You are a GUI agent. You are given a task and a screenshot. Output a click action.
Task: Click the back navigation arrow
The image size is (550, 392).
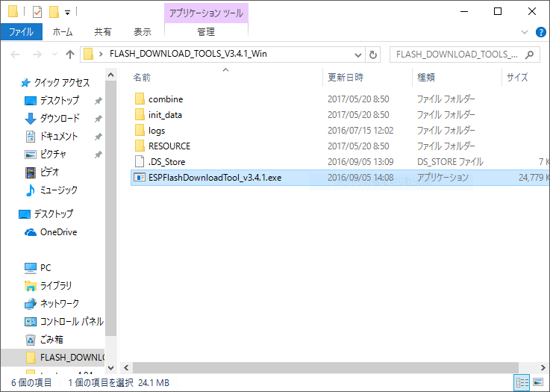tap(15, 55)
